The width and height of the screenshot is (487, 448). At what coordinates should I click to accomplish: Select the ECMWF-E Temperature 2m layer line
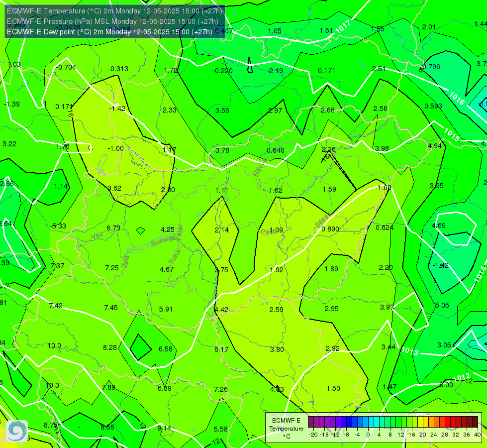click(114, 11)
